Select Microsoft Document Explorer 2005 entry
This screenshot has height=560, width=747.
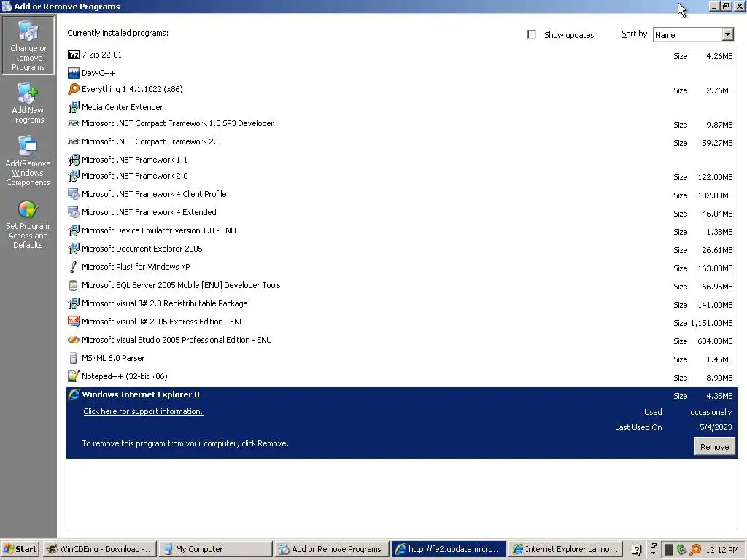pyautogui.click(x=402, y=249)
